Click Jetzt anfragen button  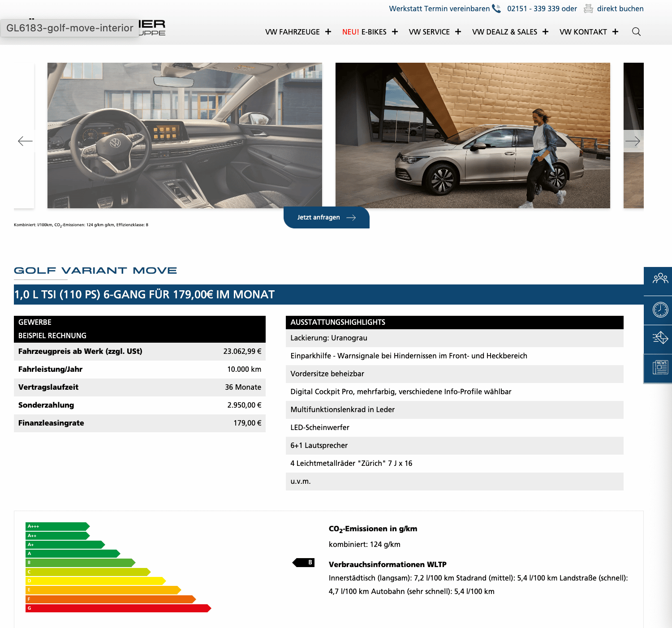pyautogui.click(x=327, y=217)
